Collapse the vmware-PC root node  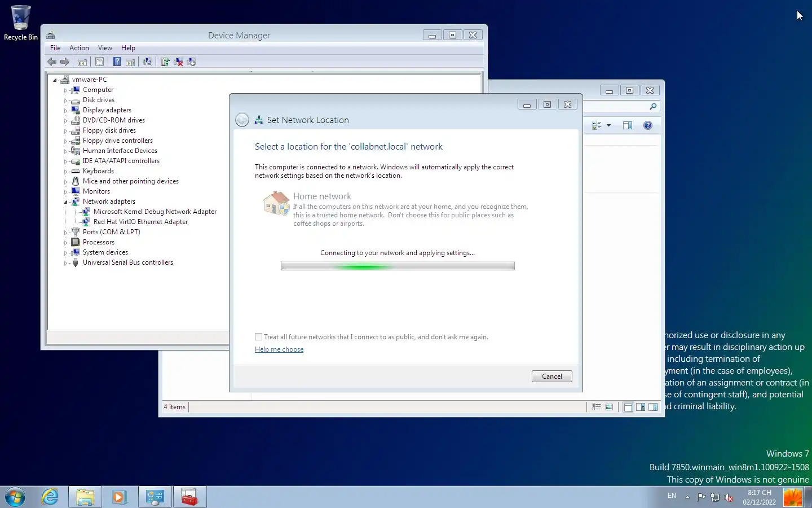(x=55, y=80)
